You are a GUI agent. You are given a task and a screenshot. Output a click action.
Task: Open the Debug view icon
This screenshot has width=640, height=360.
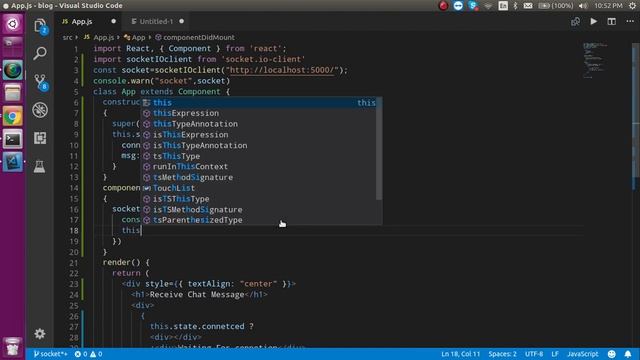coord(40,110)
